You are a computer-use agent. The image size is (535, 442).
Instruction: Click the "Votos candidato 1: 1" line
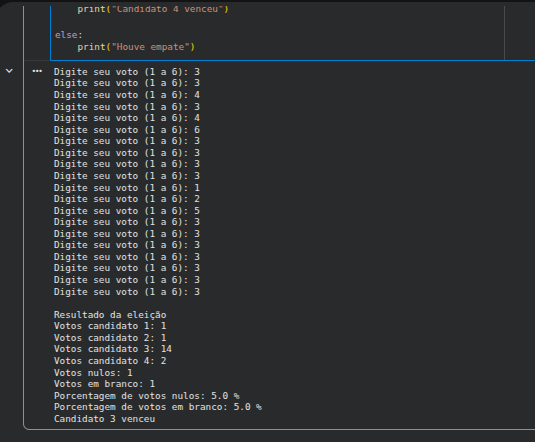click(110, 326)
